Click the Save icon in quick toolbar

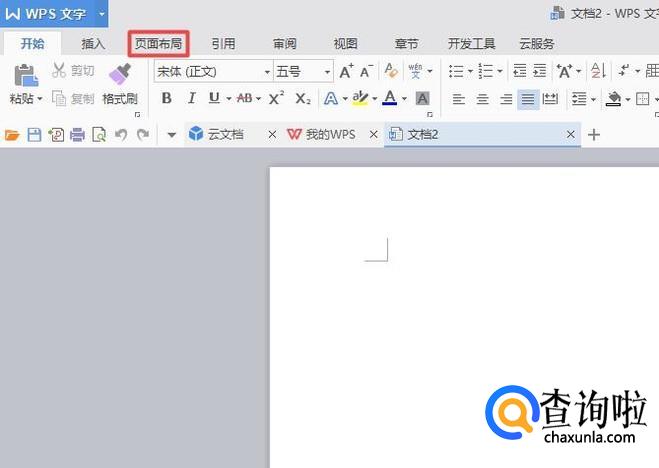tap(34, 135)
